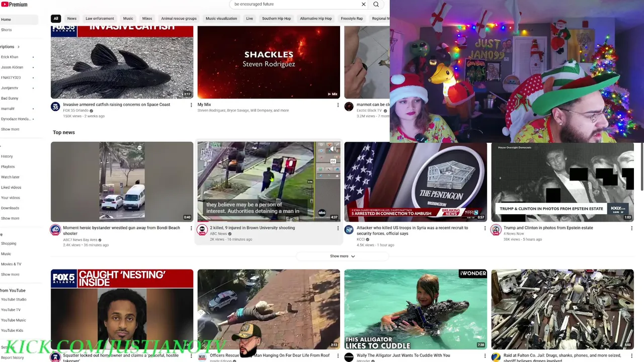Toggle captions on Brown University video preview
The height and width of the screenshot is (362, 644).
tap(333, 161)
